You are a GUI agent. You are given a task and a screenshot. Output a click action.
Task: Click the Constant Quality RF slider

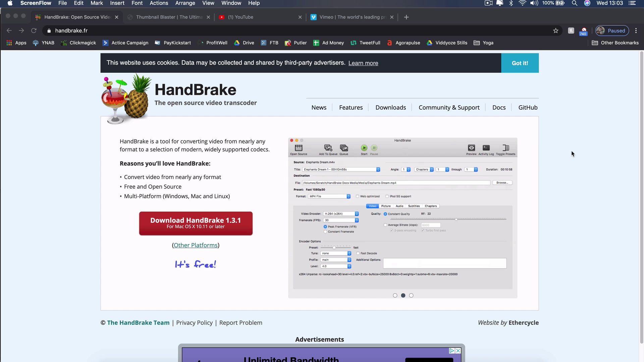point(448,219)
